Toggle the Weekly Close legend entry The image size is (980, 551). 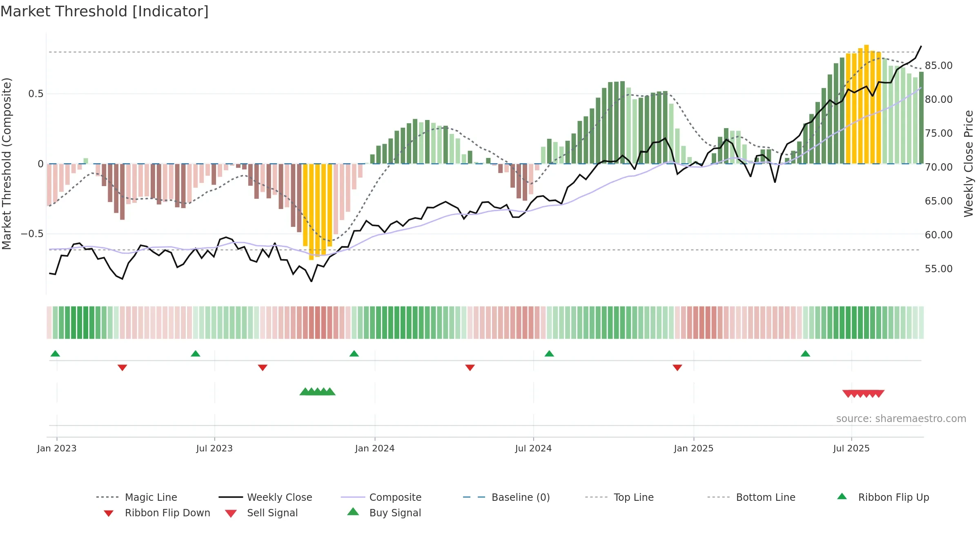click(x=265, y=497)
